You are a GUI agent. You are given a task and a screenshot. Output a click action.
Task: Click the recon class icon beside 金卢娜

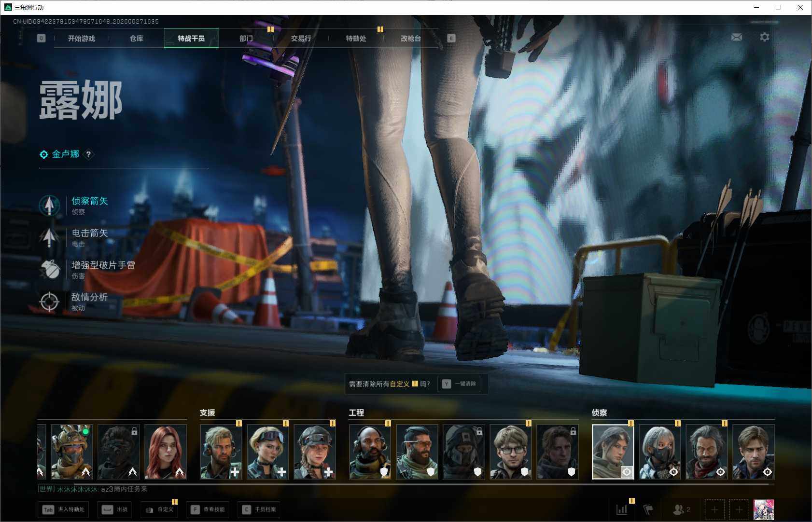click(x=44, y=154)
